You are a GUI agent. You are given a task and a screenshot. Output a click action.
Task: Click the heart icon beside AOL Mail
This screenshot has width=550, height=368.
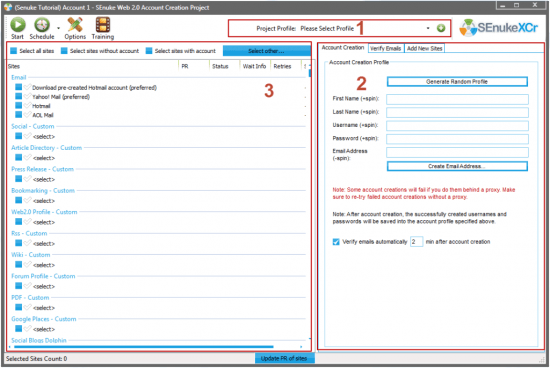[x=28, y=115]
